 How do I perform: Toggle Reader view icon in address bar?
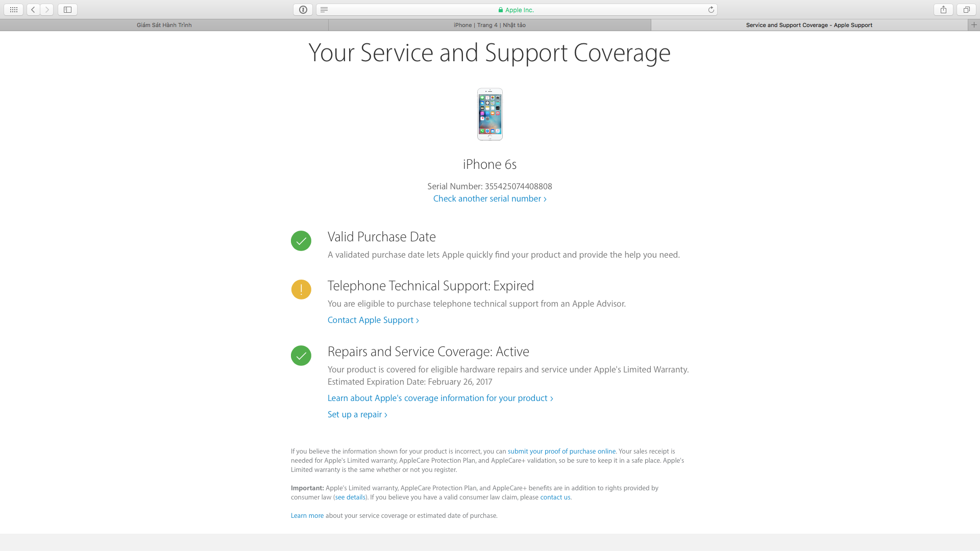[324, 10]
